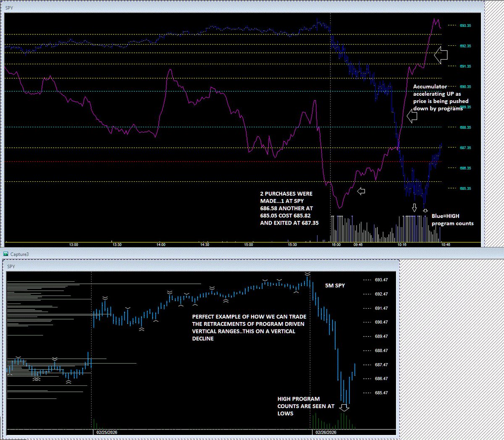Click the 02/26/2026 date marker

(x=325, y=432)
